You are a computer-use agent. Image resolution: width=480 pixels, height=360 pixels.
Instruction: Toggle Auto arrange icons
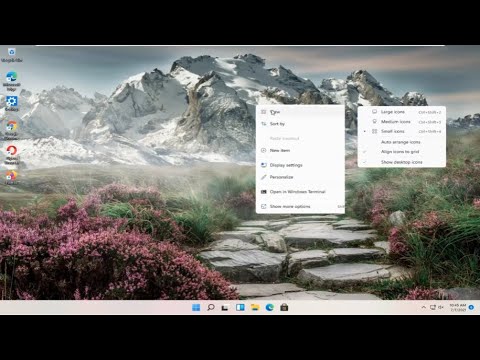click(x=402, y=142)
